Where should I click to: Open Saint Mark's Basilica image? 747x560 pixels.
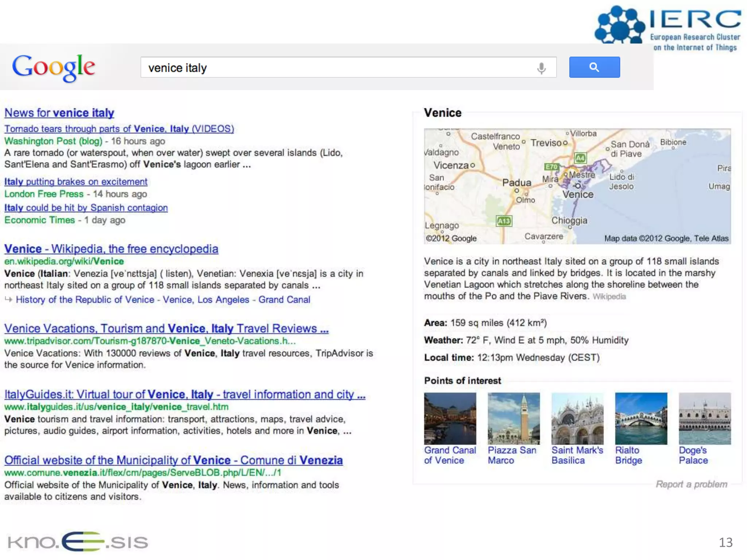coord(577,419)
